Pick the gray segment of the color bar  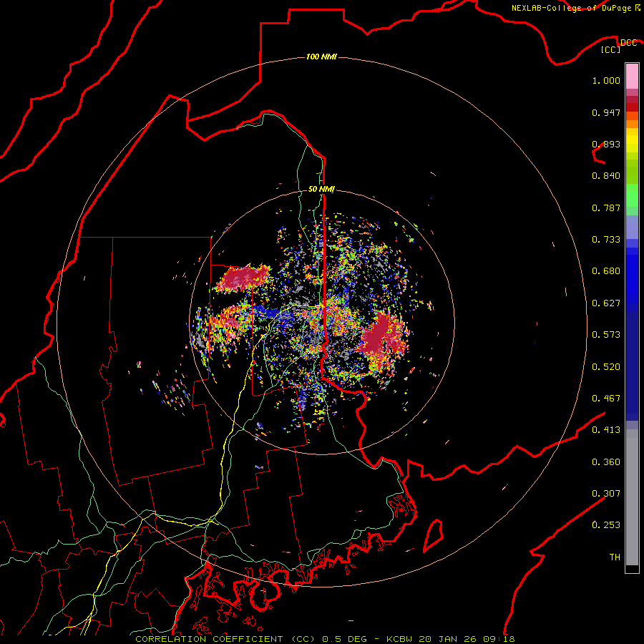(632, 497)
